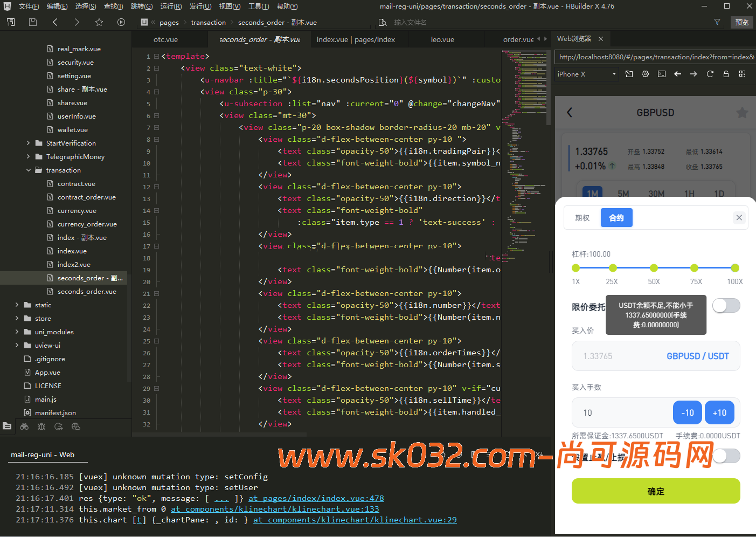Open the debug bug icon panel
Viewport: 756px width, 537px height.
[41, 426]
